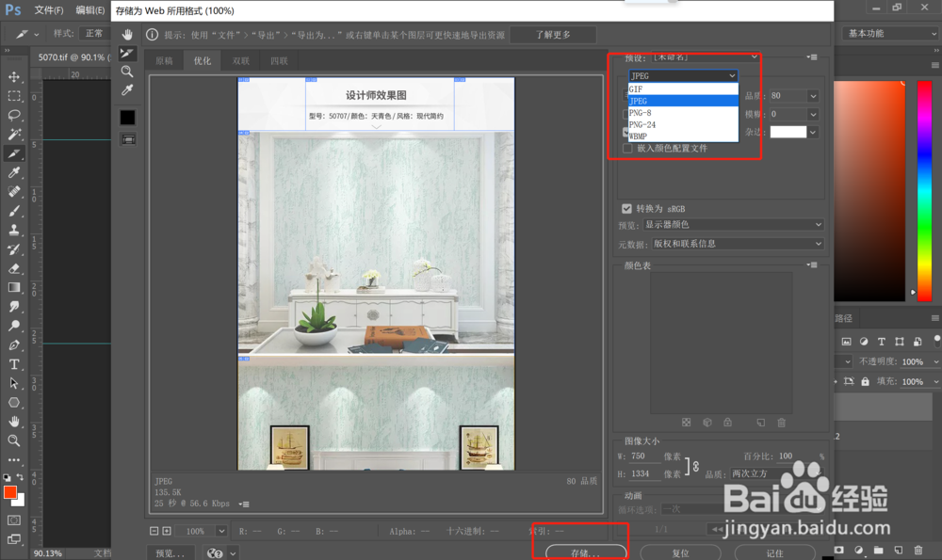Select the Magic Wand tool
The height and width of the screenshot is (560, 942).
14,135
